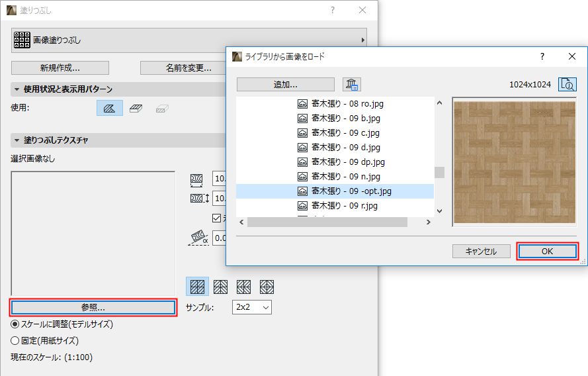This screenshot has width=588, height=376.
Task: Close the ライブラリから画像をロード dialog
Action: pos(572,56)
